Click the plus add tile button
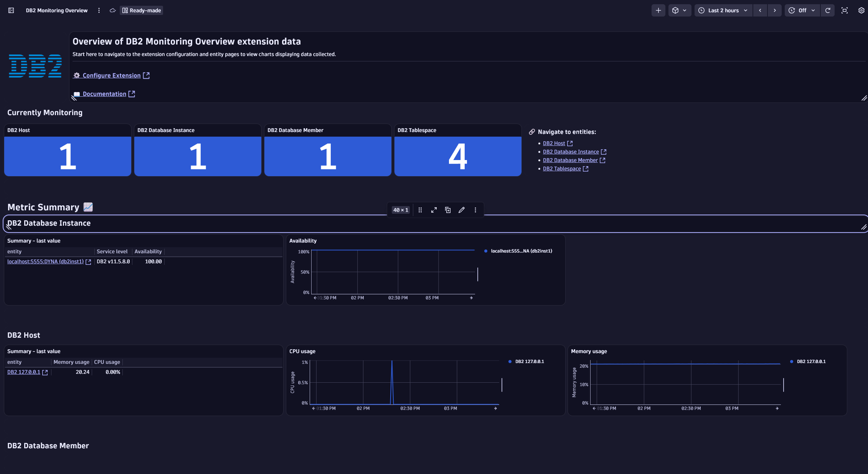 (x=658, y=10)
